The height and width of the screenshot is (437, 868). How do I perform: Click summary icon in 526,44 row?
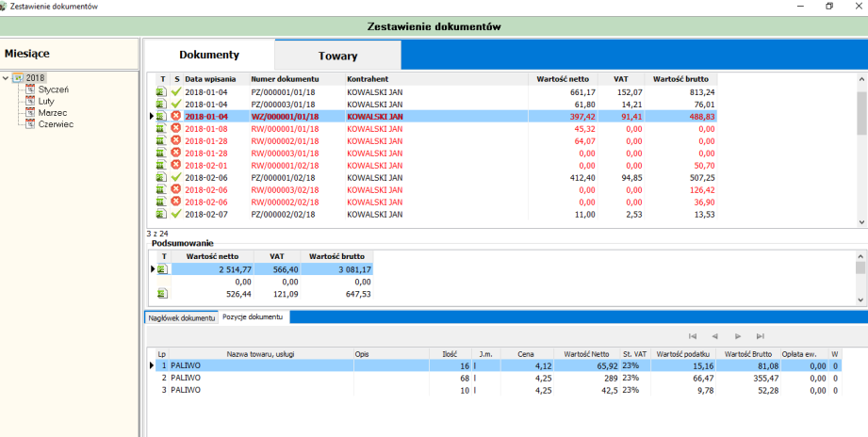(162, 294)
